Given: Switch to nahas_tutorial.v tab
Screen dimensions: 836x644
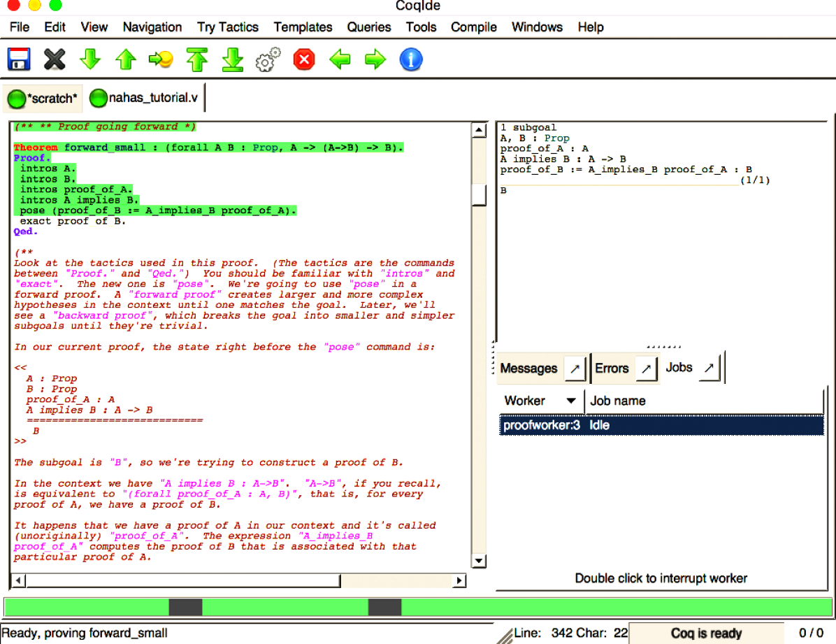Looking at the screenshot, I should tap(147, 99).
